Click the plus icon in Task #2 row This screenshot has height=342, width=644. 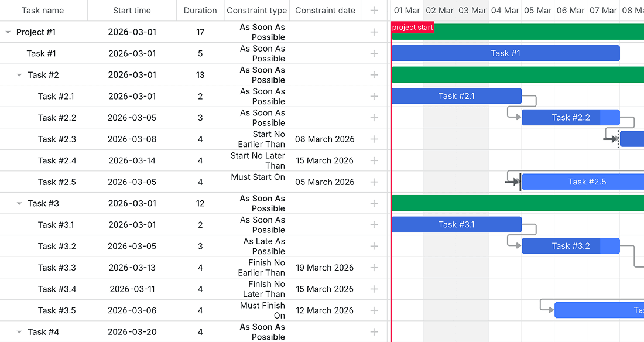click(x=374, y=75)
